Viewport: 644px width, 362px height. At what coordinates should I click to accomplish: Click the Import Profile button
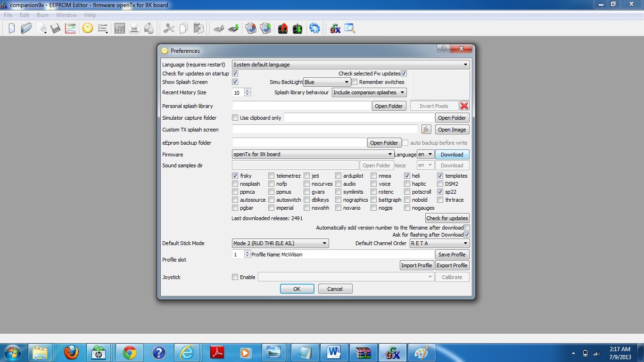(x=417, y=265)
